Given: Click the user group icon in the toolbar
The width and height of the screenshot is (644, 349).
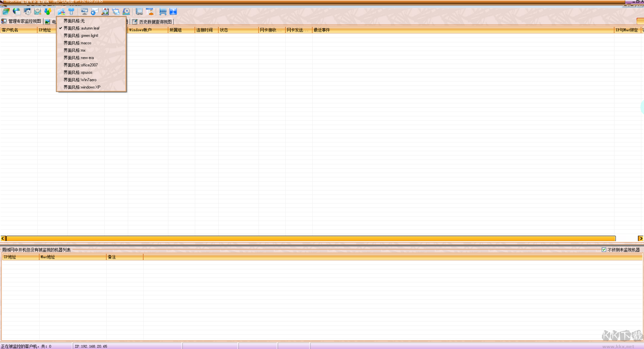Looking at the screenshot, I should coord(48,11).
